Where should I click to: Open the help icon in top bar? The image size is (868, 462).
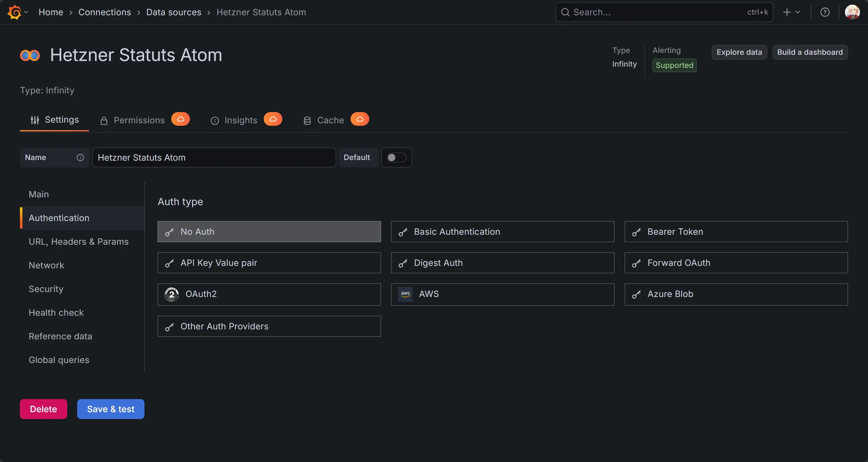coord(825,12)
